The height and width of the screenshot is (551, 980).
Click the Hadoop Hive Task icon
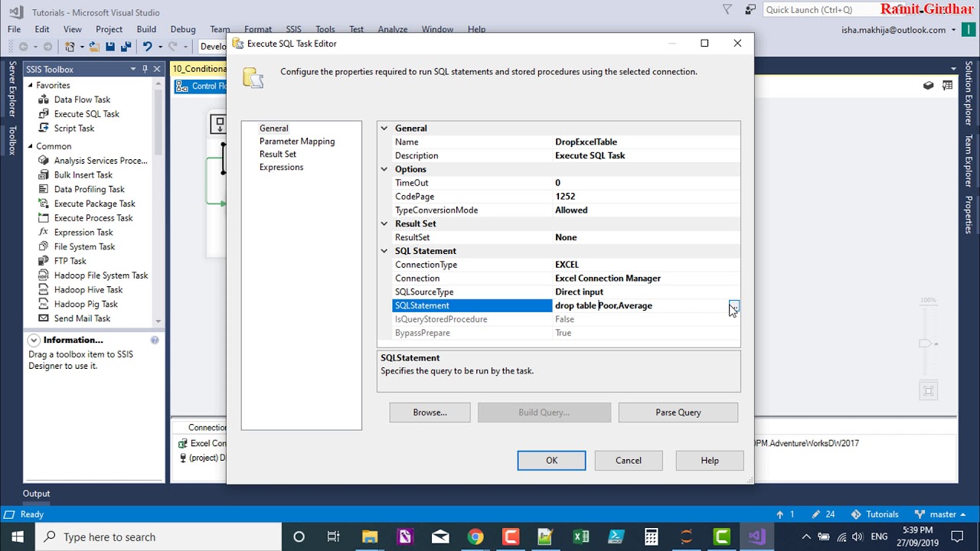pyautogui.click(x=43, y=290)
